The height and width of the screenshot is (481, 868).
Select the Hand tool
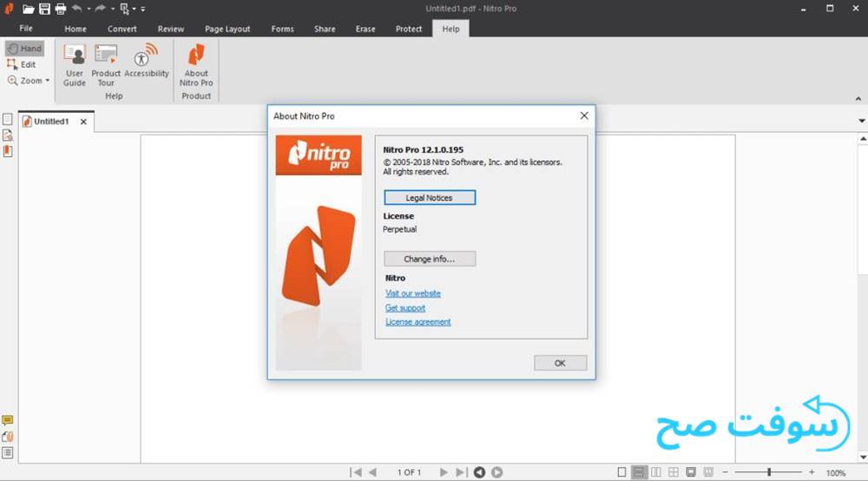pyautogui.click(x=25, y=48)
